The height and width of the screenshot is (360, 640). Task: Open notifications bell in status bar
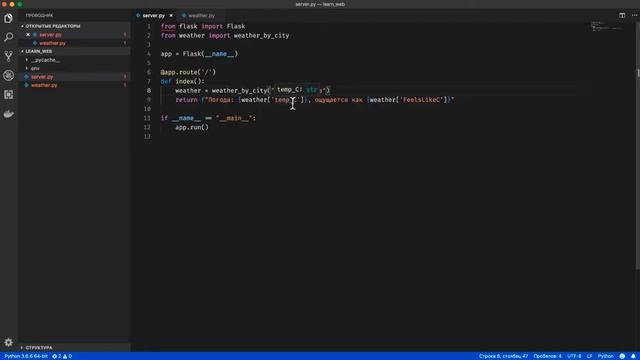pos(633,356)
